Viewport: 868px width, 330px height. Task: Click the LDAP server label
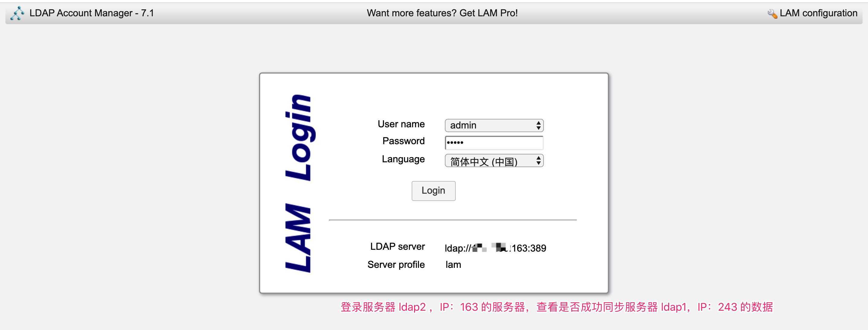point(397,246)
